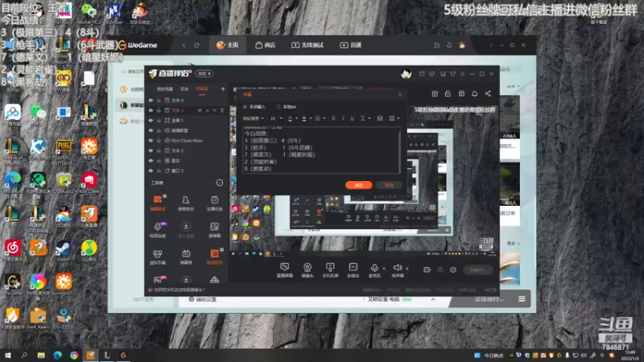Hide the 文本 9 source layer

tap(151, 100)
